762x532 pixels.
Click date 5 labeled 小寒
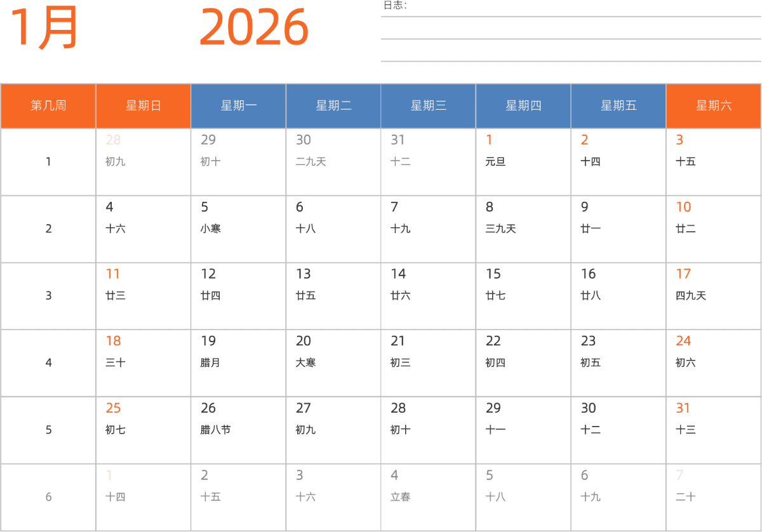pos(239,229)
